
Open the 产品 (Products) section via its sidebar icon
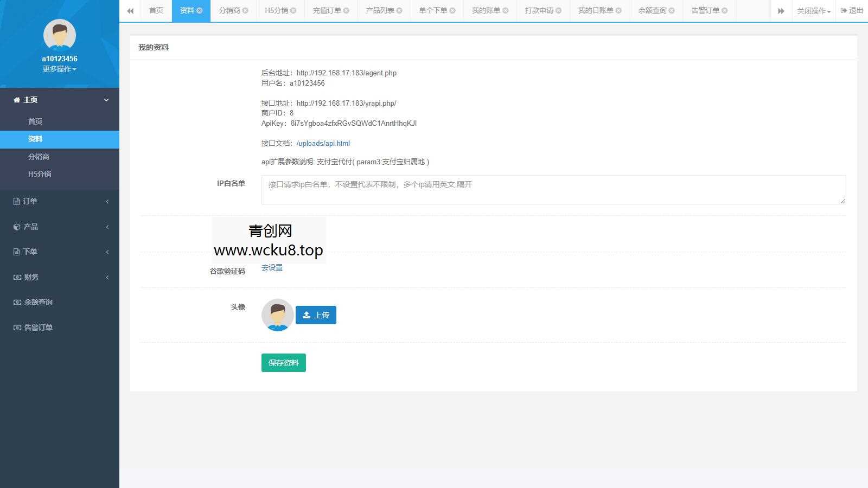click(16, 227)
